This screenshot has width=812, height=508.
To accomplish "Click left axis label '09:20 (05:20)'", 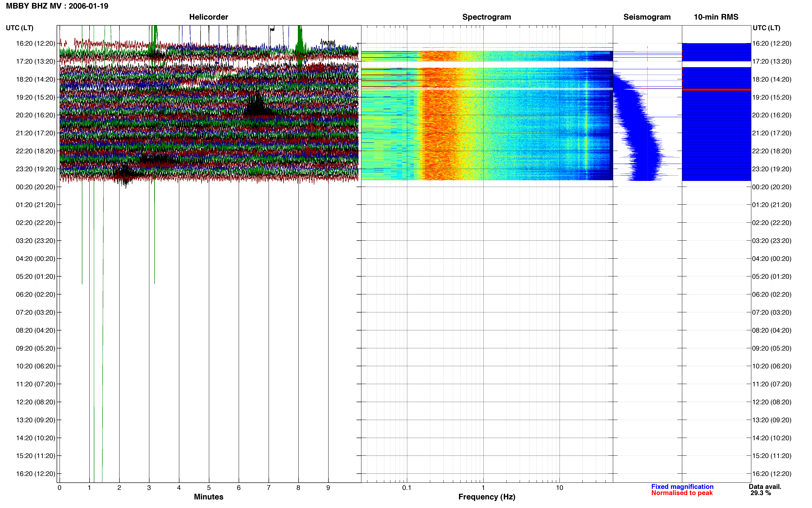I will 36,348.
